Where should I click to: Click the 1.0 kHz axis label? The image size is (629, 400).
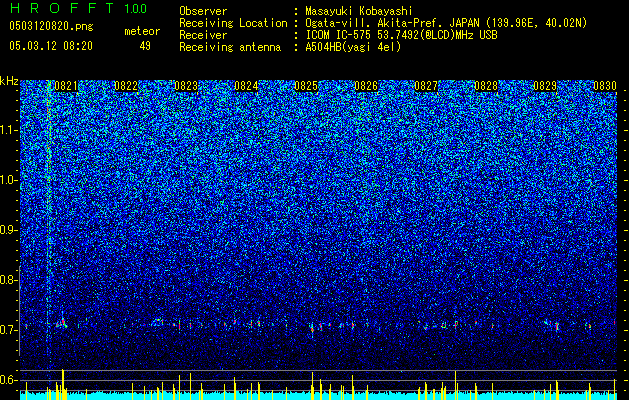8,180
